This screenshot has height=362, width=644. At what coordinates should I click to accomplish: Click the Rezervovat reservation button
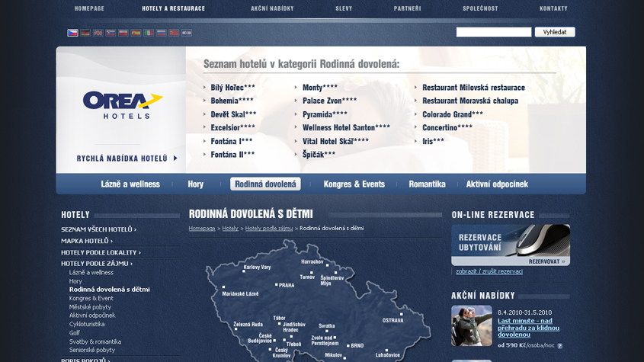[x=546, y=261]
